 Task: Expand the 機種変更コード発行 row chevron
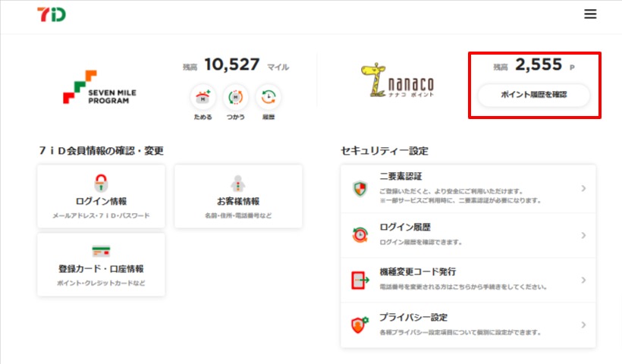583,280
